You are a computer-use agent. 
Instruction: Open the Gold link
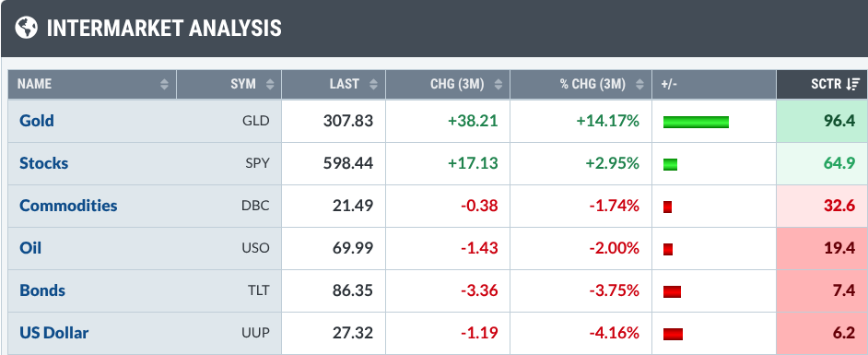[37, 121]
